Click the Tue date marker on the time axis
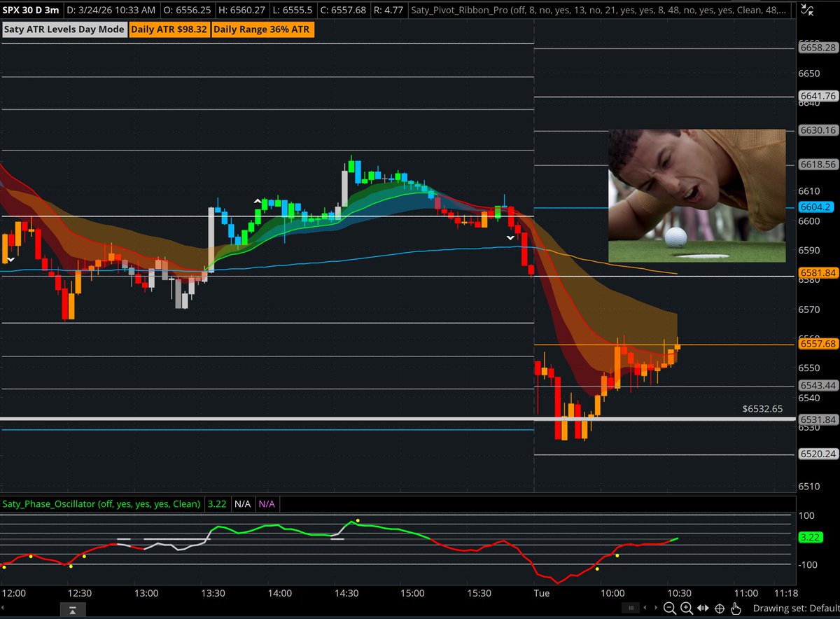Viewport: 840px width, 619px height. click(x=542, y=593)
